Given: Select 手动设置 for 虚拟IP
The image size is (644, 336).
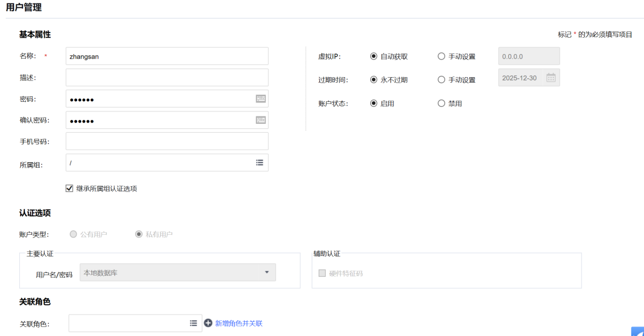Looking at the screenshot, I should (441, 56).
